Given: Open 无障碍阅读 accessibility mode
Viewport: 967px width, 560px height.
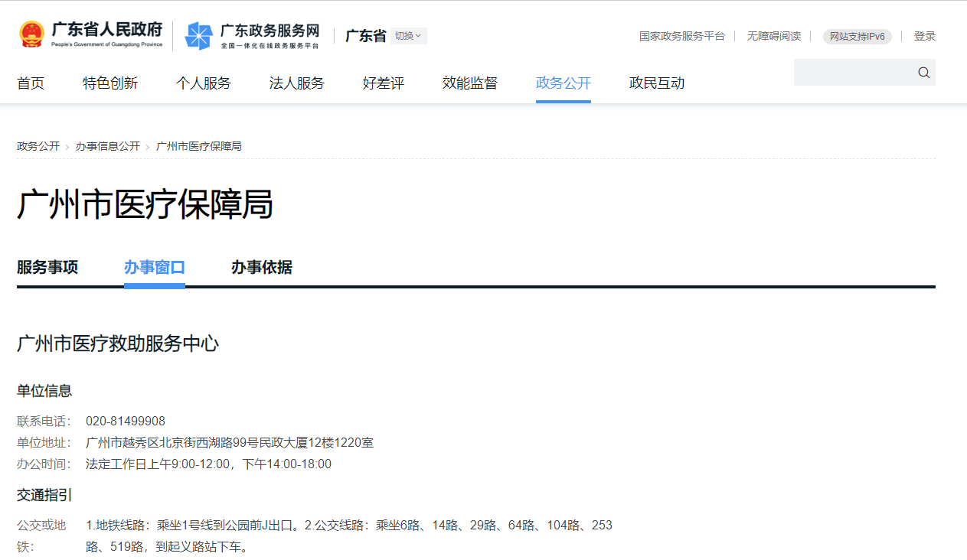Looking at the screenshot, I should point(773,36).
